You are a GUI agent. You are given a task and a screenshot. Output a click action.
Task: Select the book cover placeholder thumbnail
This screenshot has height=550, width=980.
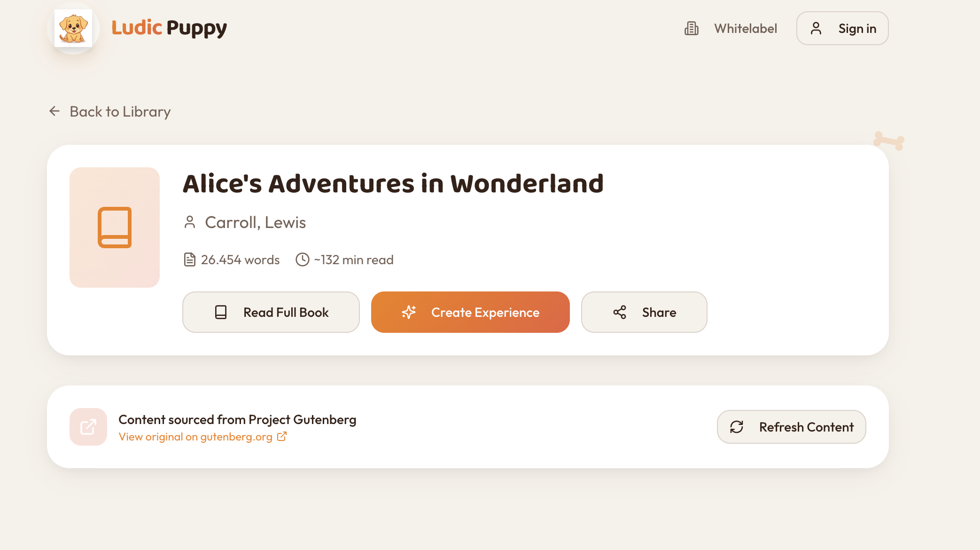point(115,228)
